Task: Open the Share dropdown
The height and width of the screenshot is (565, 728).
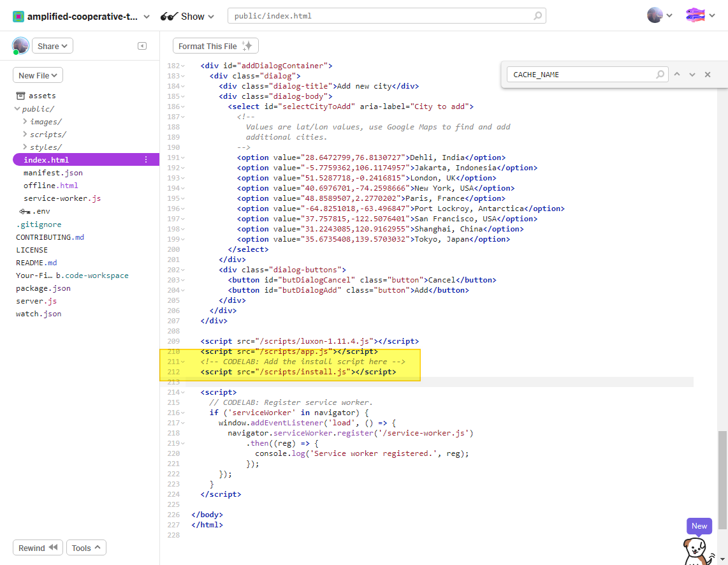Action: [x=52, y=46]
